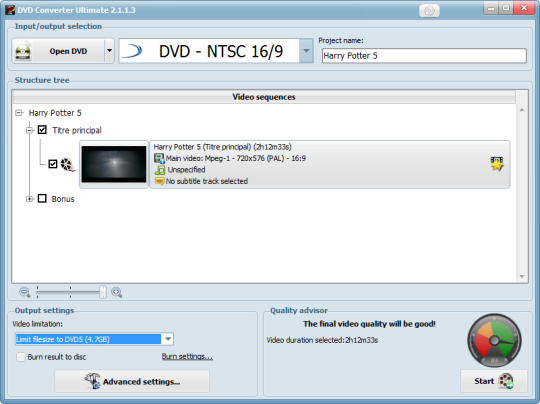Viewport: 540px width, 404px height.
Task: Select the 'Bonus' tree label
Action: (63, 199)
